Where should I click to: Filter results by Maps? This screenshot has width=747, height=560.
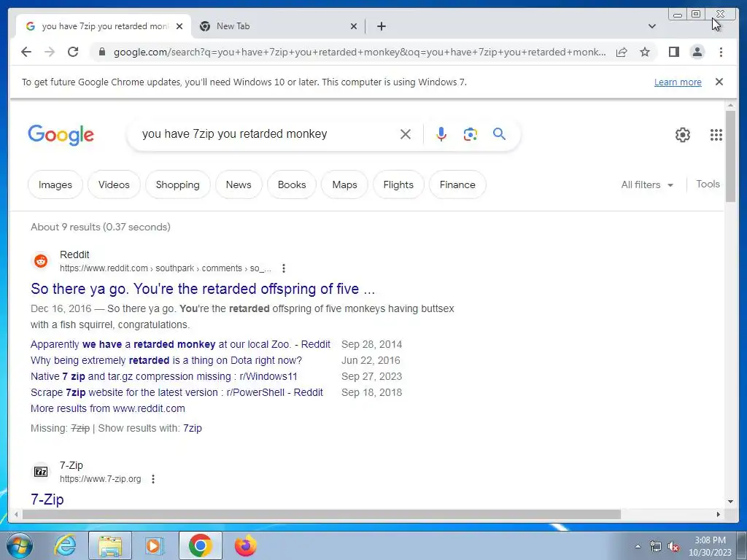[345, 184]
